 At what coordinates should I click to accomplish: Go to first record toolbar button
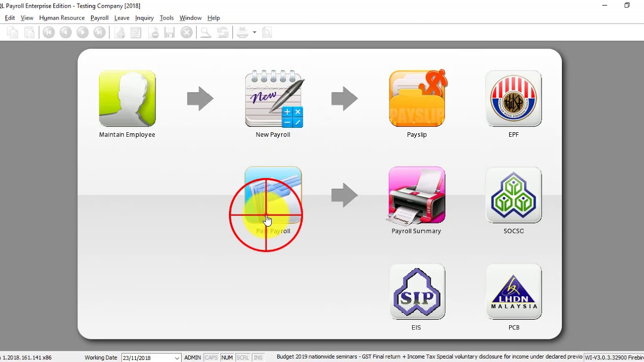49,33
